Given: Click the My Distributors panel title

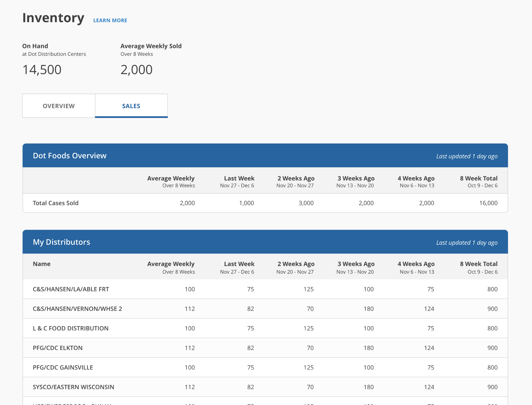Looking at the screenshot, I should [x=61, y=242].
